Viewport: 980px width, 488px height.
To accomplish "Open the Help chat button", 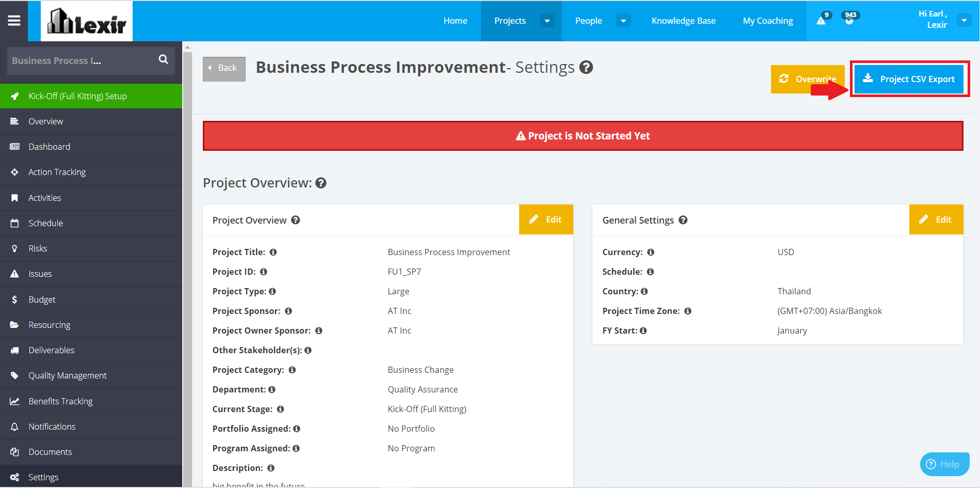I will [x=944, y=464].
